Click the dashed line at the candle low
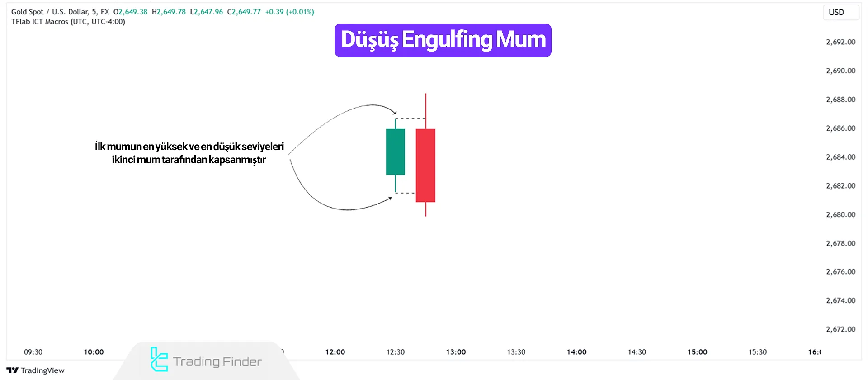The height and width of the screenshot is (380, 868). (406, 193)
